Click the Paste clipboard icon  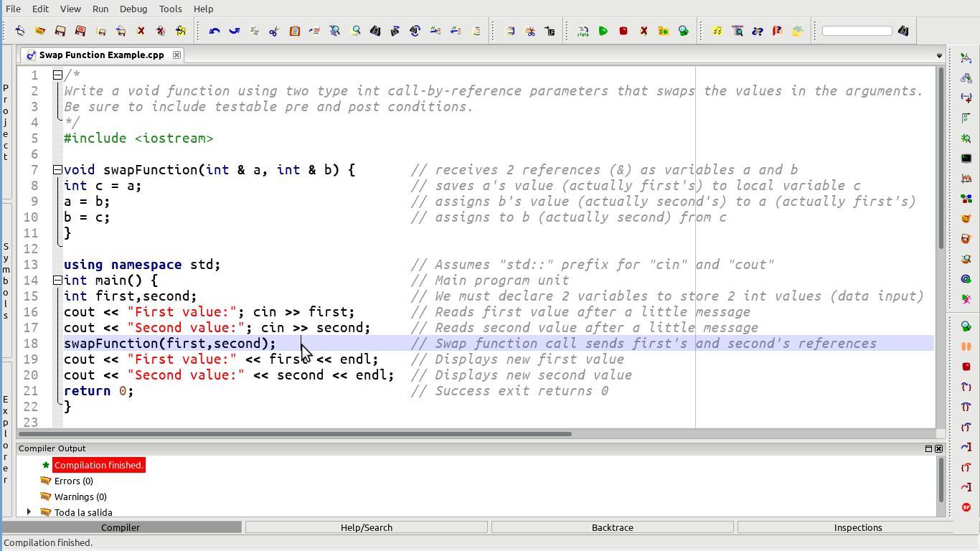point(294,31)
